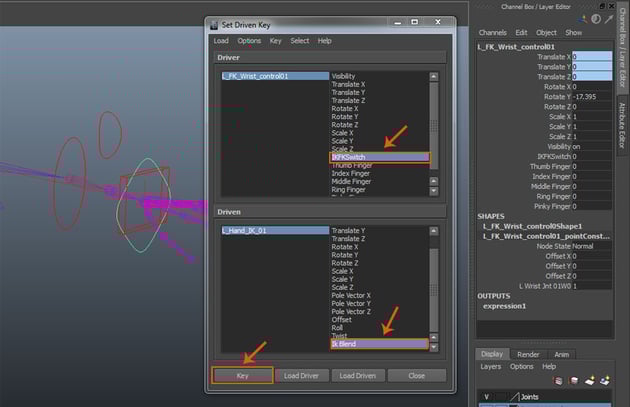Click the speed dial icon in Channel Box
The width and height of the screenshot is (630, 407).
595,18
